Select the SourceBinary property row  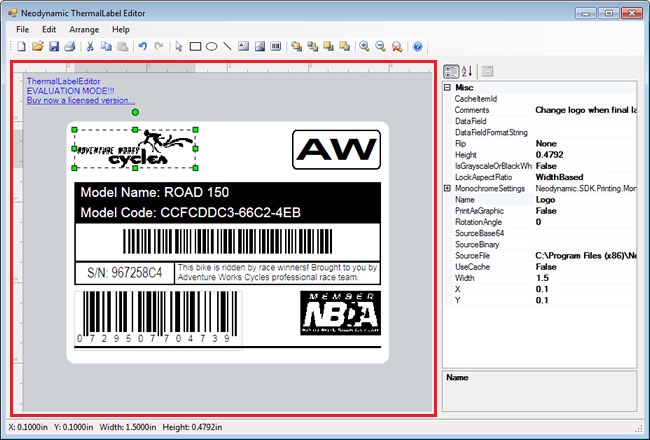pos(544,244)
